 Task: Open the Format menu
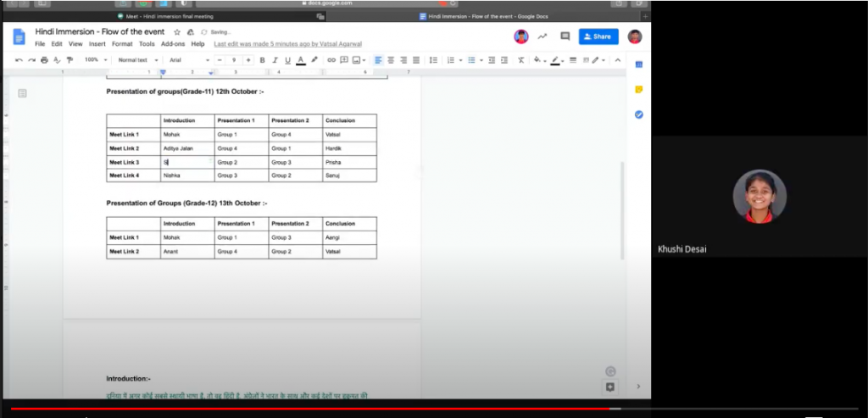point(122,44)
